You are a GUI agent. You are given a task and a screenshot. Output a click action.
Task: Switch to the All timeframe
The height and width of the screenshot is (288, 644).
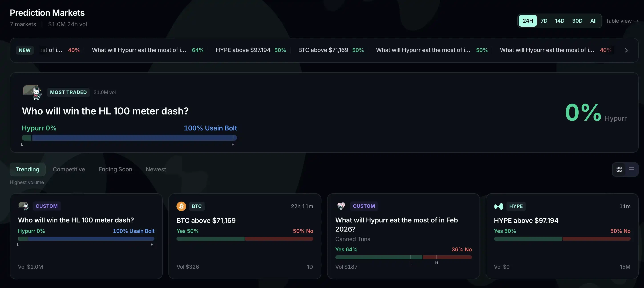[x=593, y=21]
